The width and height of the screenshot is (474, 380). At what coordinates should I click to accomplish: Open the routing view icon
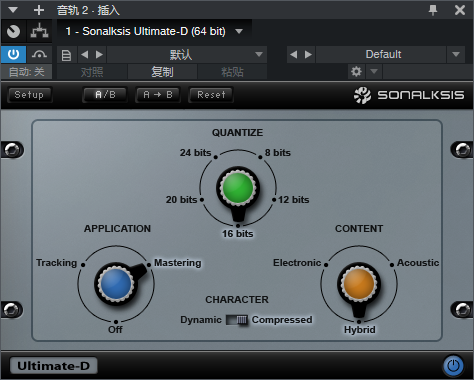(x=39, y=31)
